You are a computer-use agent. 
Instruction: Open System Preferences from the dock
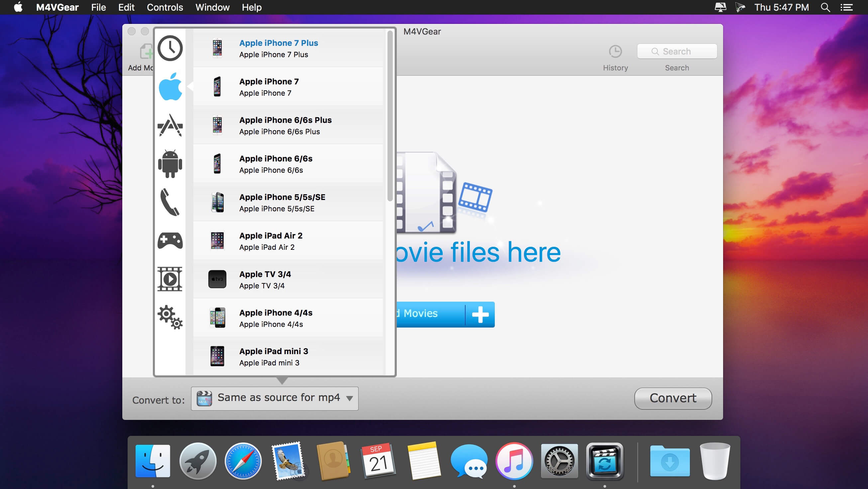(559, 461)
